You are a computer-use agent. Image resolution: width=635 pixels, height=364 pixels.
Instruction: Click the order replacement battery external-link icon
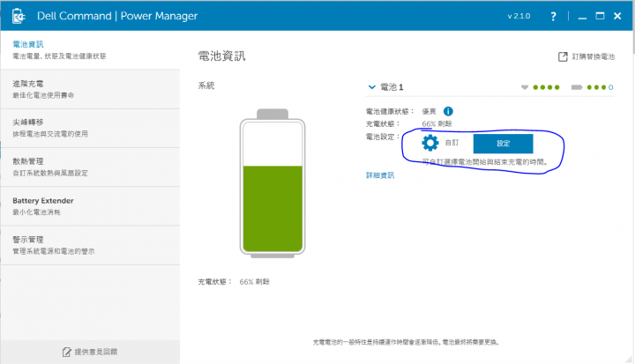(x=563, y=56)
